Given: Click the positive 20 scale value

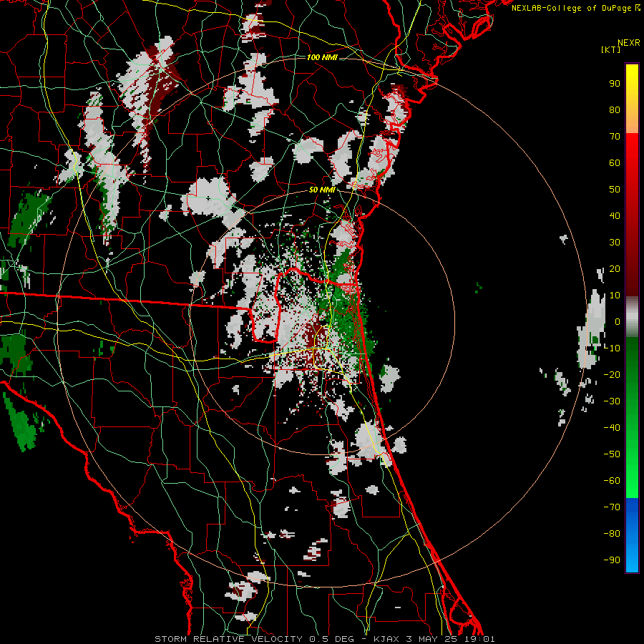Looking at the screenshot, I should click(615, 269).
